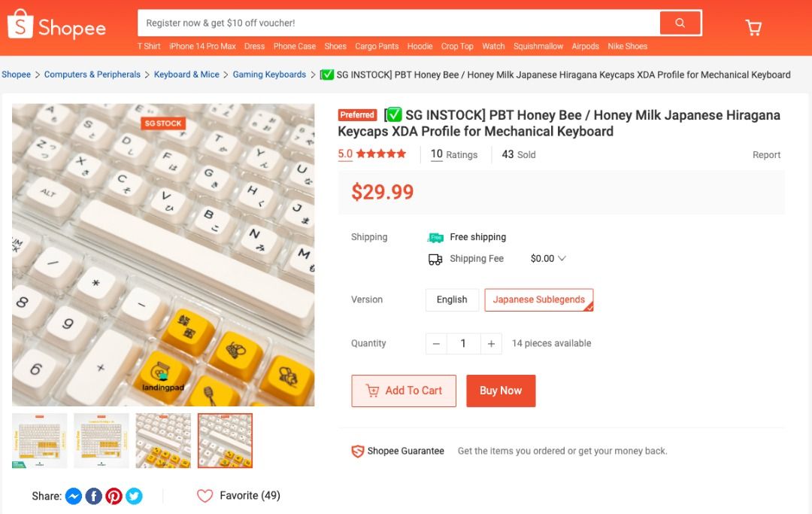Share the listing on Facebook
Screen dimensions: 812x514
(x=94, y=496)
